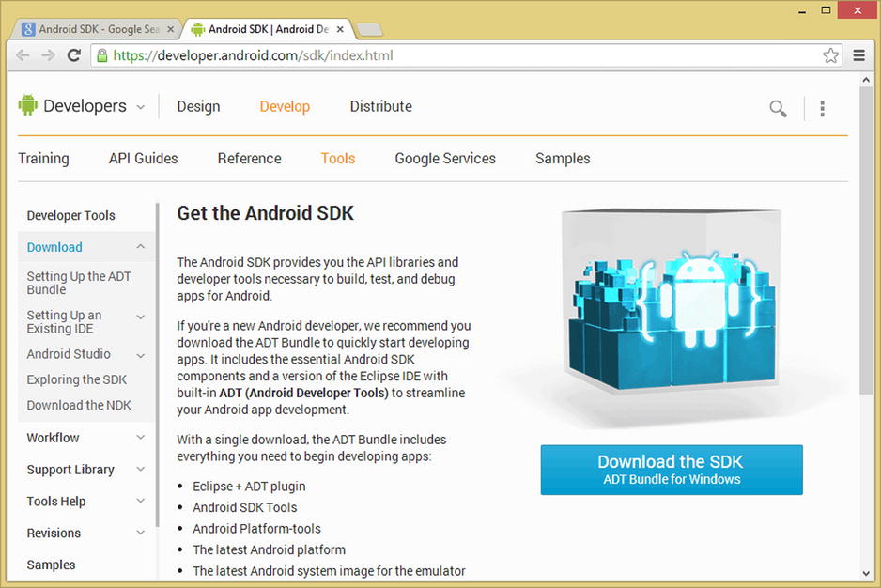This screenshot has width=881, height=588.
Task: Open Google Services tab
Action: pyautogui.click(x=445, y=159)
